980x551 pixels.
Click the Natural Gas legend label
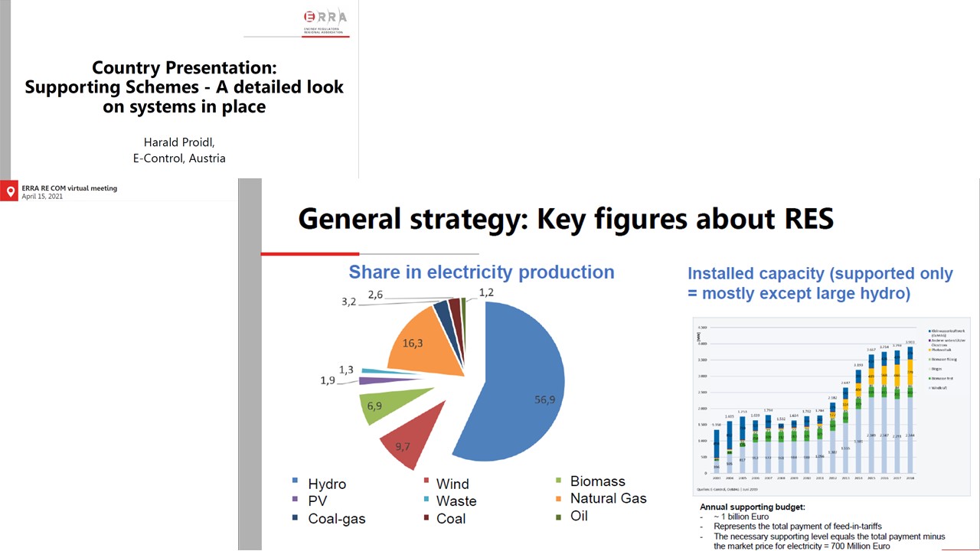coord(609,498)
